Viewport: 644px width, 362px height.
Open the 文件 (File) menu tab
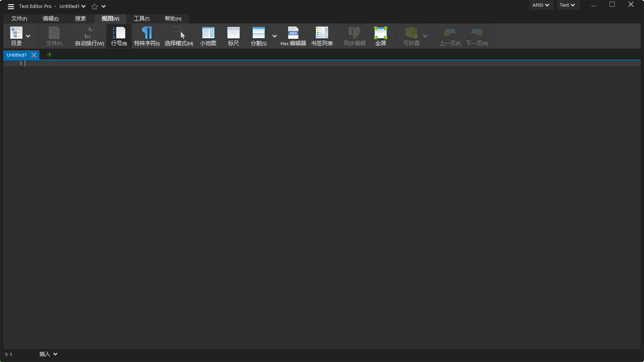coord(19,18)
